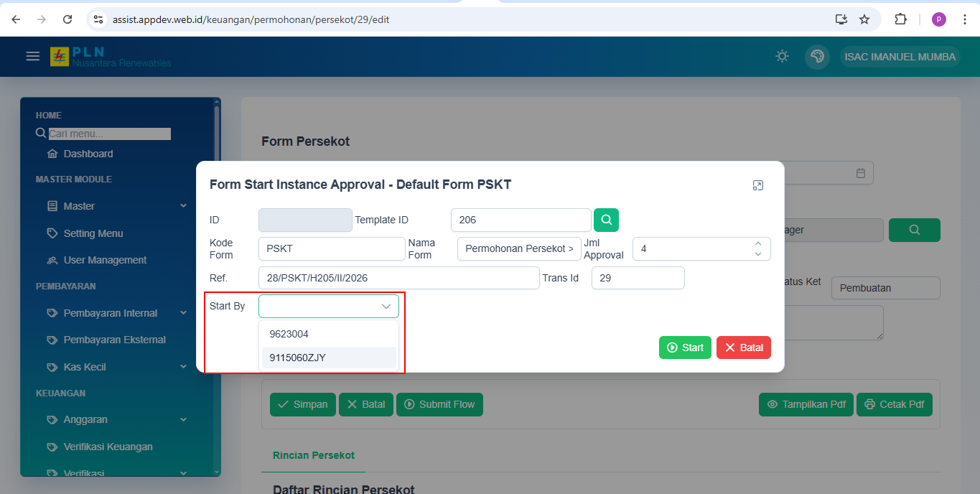Click the Tampilkan Pdf button

[806, 404]
